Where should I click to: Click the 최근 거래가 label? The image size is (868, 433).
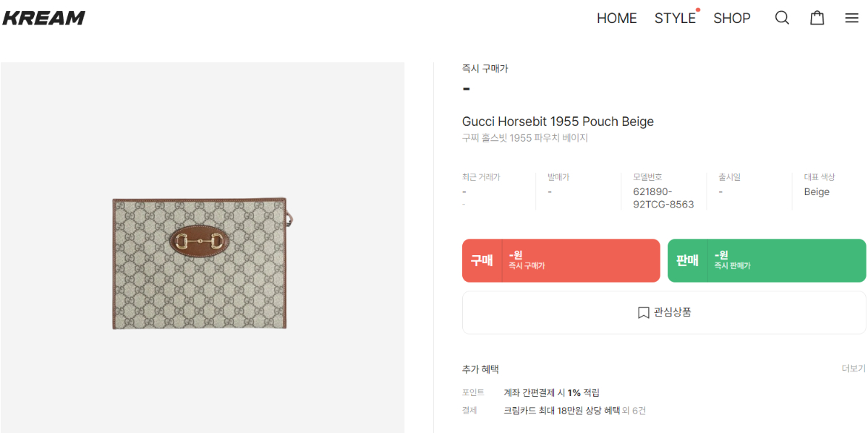[x=481, y=177]
